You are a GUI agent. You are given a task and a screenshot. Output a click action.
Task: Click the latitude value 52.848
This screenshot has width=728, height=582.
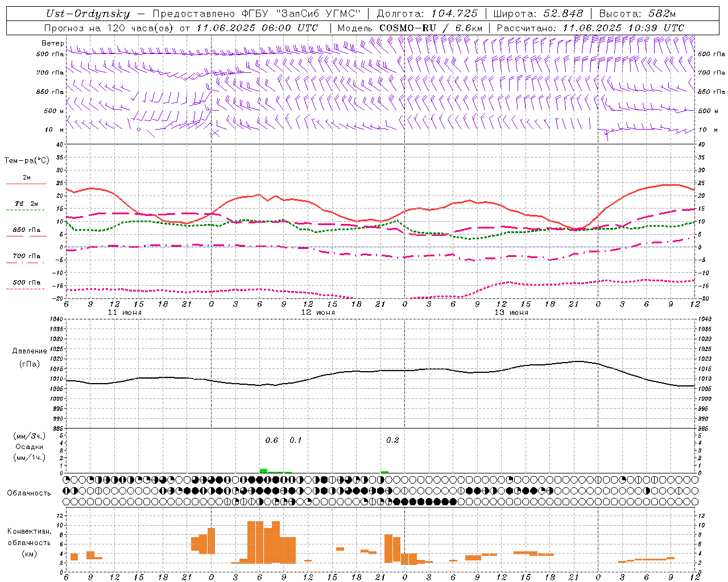(x=564, y=14)
